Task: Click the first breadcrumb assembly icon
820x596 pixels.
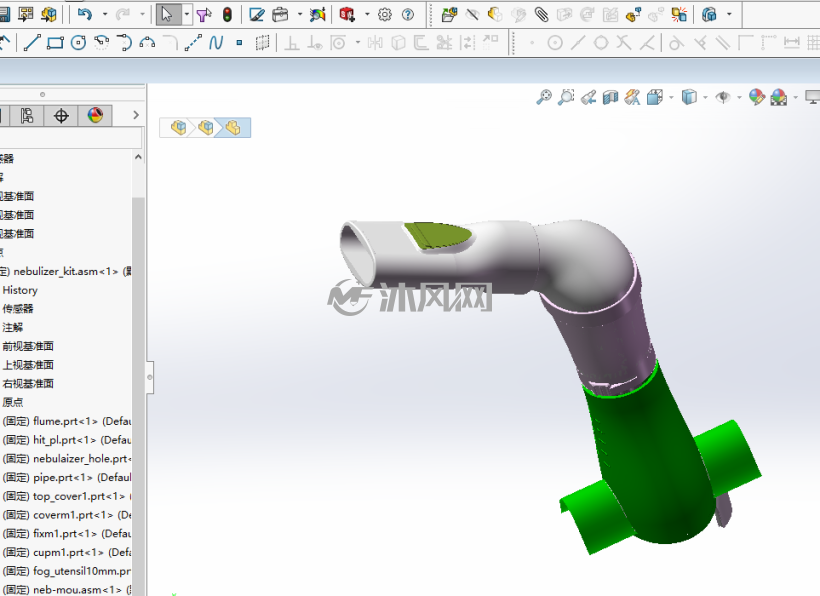Action: [178, 128]
